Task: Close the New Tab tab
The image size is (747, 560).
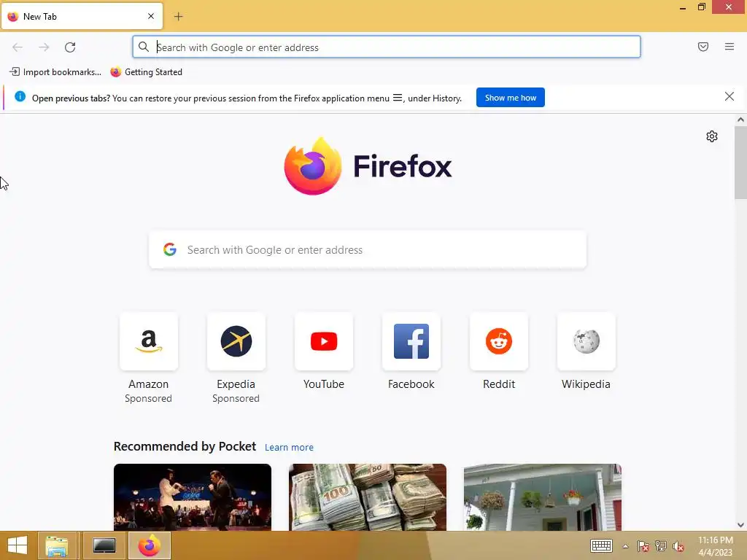Action: pos(151,16)
